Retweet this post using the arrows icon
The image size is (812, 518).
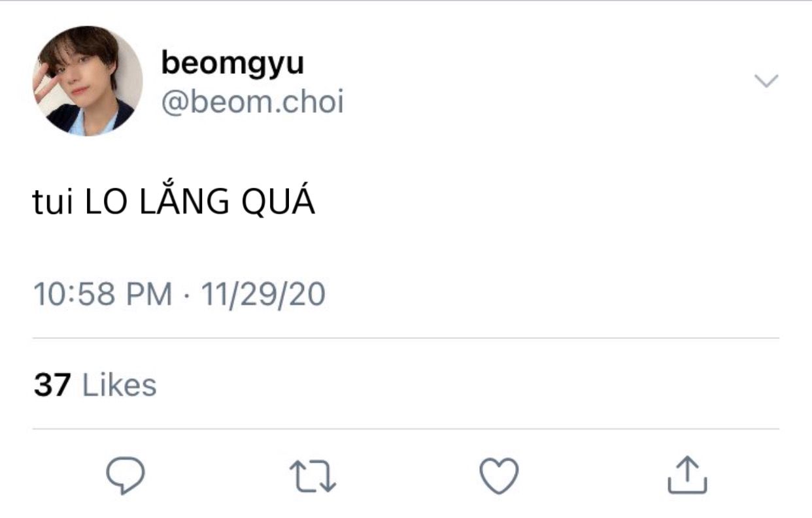pyautogui.click(x=313, y=476)
